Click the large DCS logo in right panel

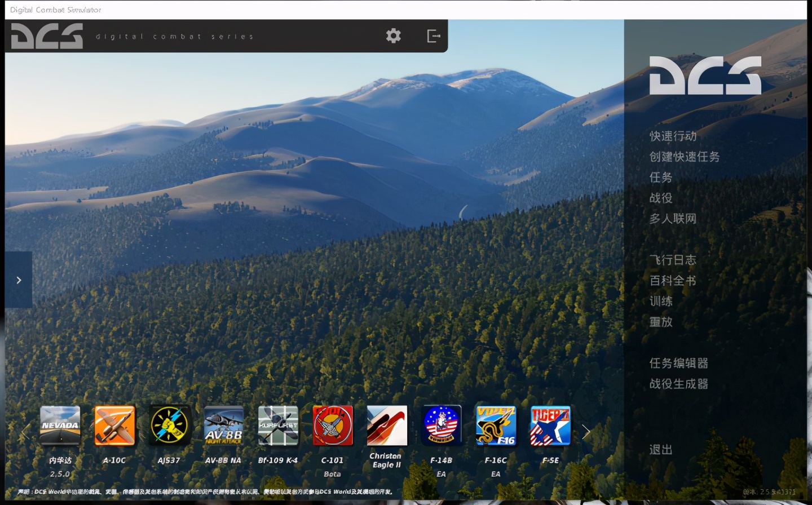[x=705, y=76]
